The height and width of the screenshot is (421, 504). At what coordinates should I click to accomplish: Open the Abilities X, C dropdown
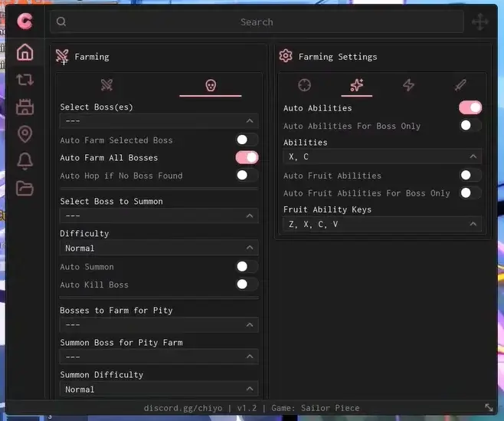click(382, 157)
